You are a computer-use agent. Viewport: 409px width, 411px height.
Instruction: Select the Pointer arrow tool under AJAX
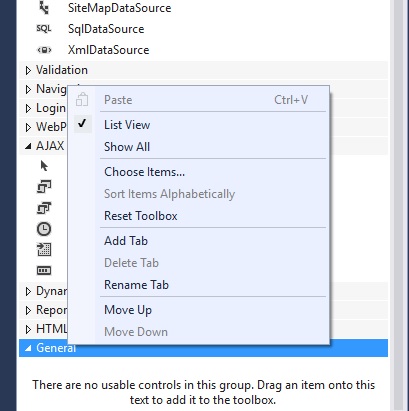pos(44,166)
